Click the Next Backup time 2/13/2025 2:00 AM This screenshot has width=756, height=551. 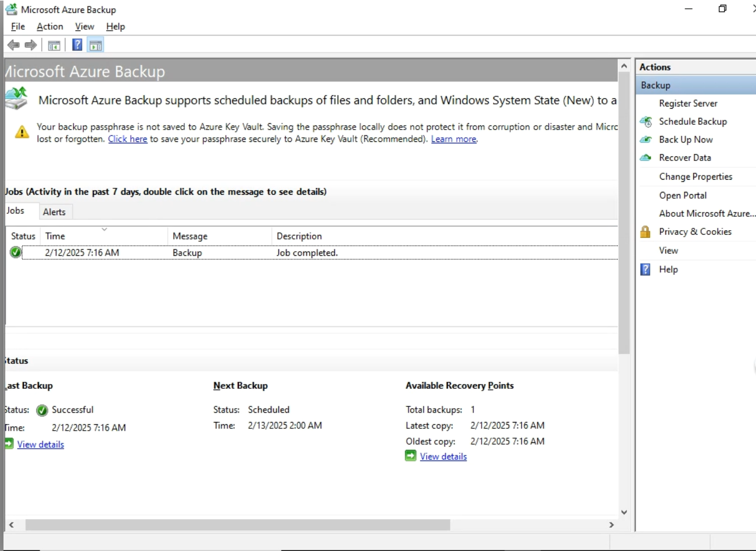[x=285, y=425]
